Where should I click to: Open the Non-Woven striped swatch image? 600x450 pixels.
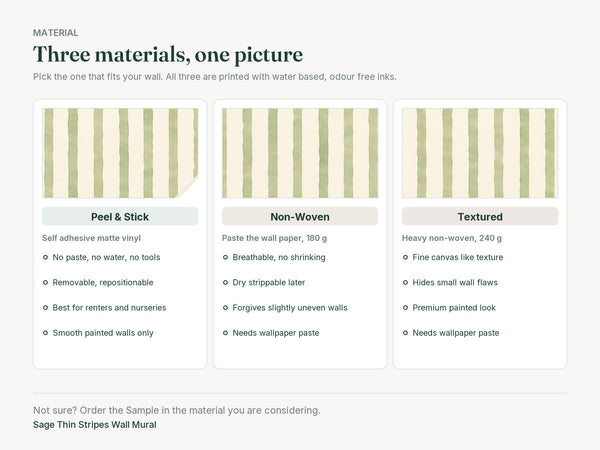point(300,153)
